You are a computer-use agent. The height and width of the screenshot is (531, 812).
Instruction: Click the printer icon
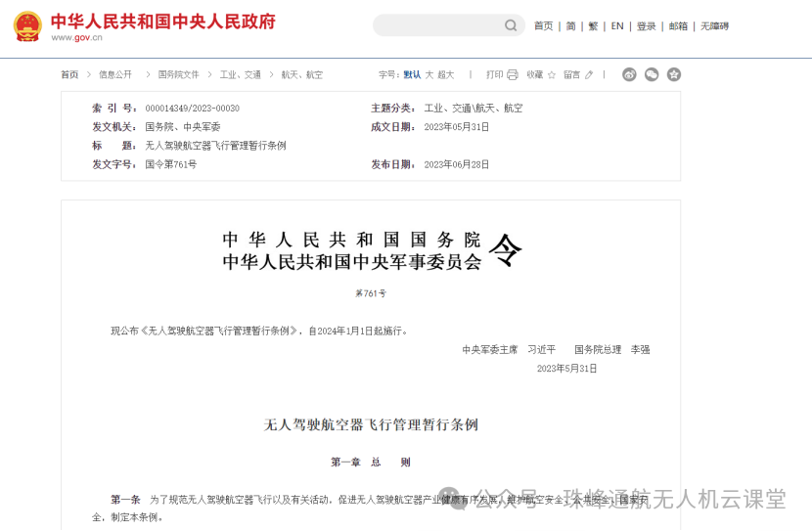513,74
